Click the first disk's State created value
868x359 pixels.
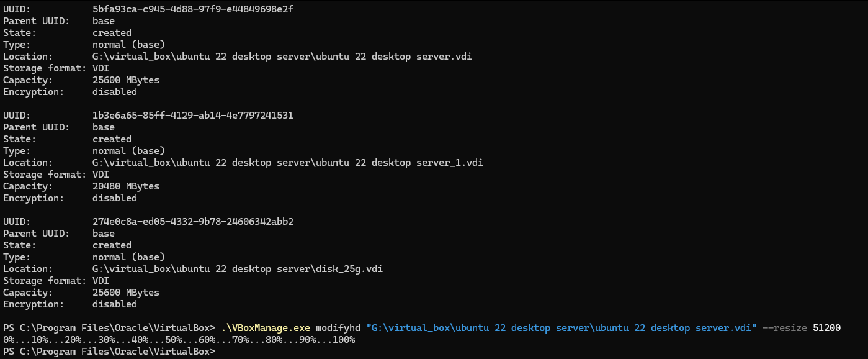(112, 33)
